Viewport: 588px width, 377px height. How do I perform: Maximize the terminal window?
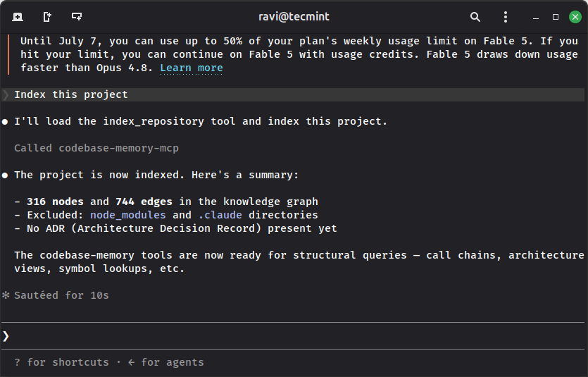[x=556, y=17]
